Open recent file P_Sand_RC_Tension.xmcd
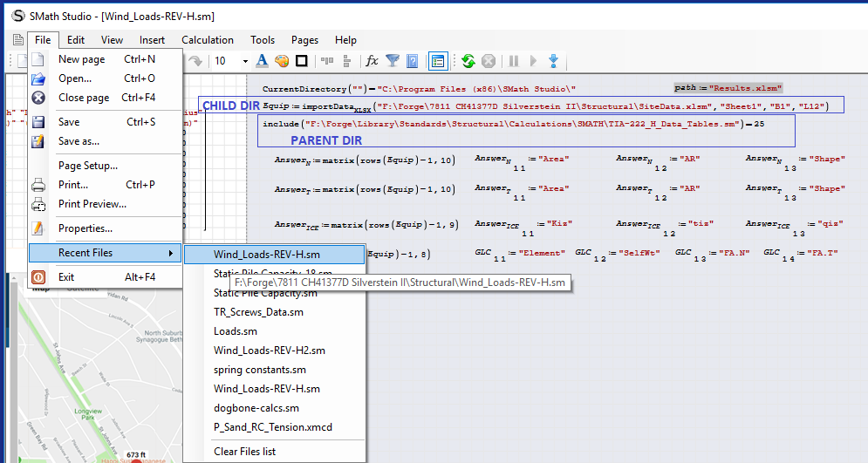 pyautogui.click(x=273, y=427)
